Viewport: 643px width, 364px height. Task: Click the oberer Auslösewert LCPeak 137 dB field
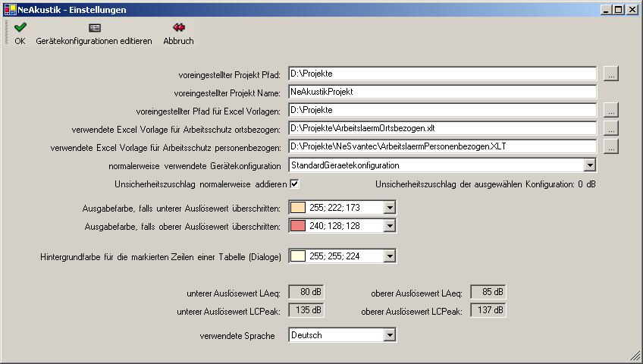coord(488,309)
